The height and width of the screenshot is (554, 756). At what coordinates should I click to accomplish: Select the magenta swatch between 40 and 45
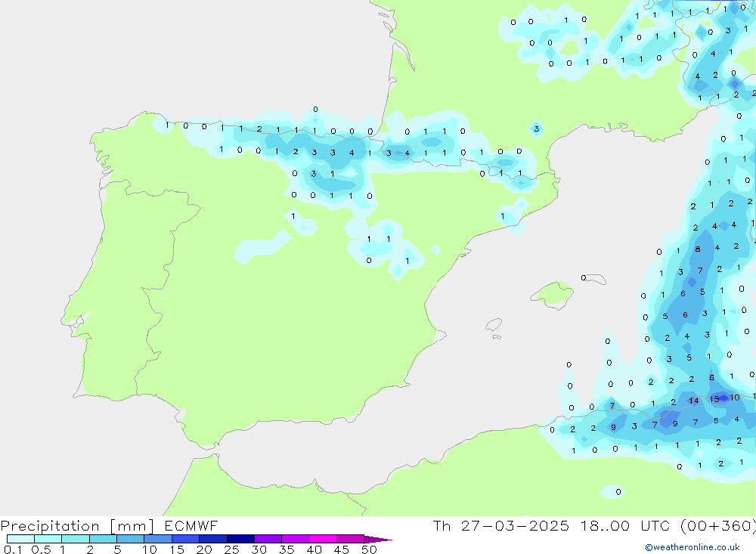(x=323, y=539)
